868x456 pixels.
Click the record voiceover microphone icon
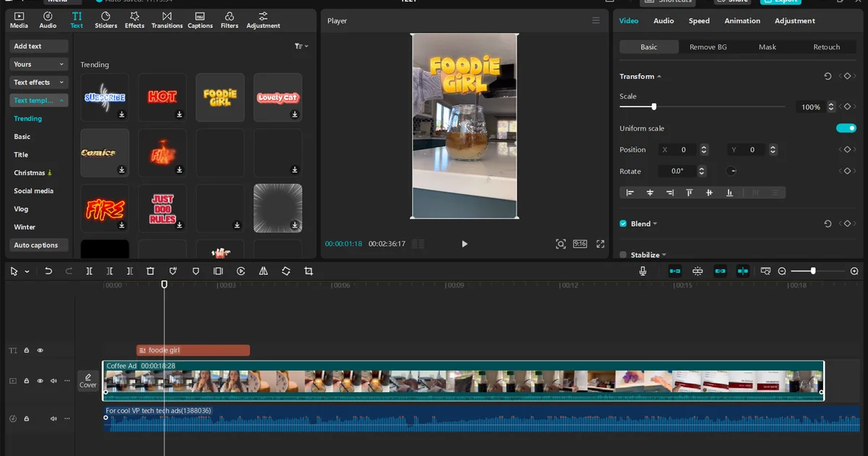click(643, 271)
